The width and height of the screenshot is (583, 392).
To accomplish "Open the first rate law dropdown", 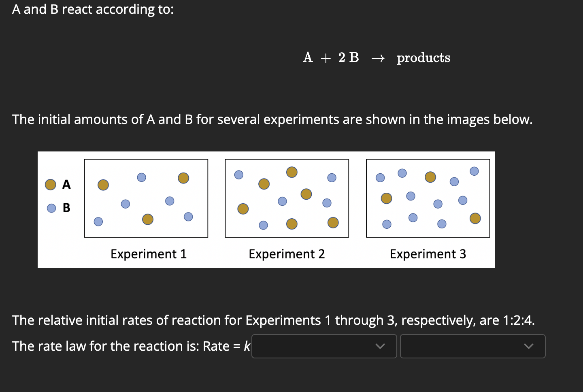I will pyautogui.click(x=324, y=346).
